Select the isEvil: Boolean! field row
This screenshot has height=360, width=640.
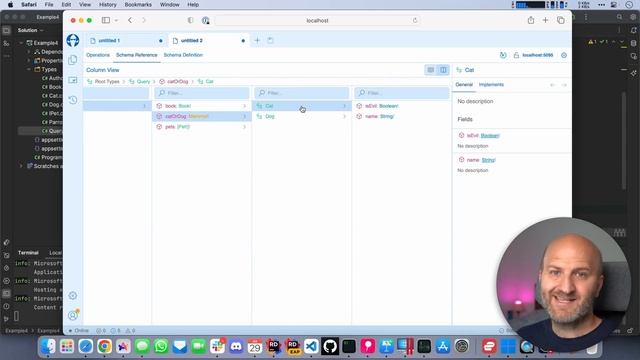[402, 106]
